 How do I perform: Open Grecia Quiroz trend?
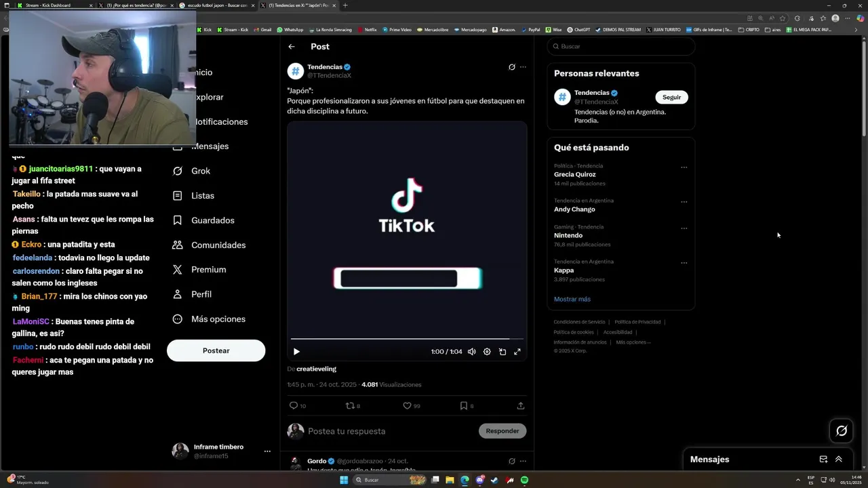point(575,174)
